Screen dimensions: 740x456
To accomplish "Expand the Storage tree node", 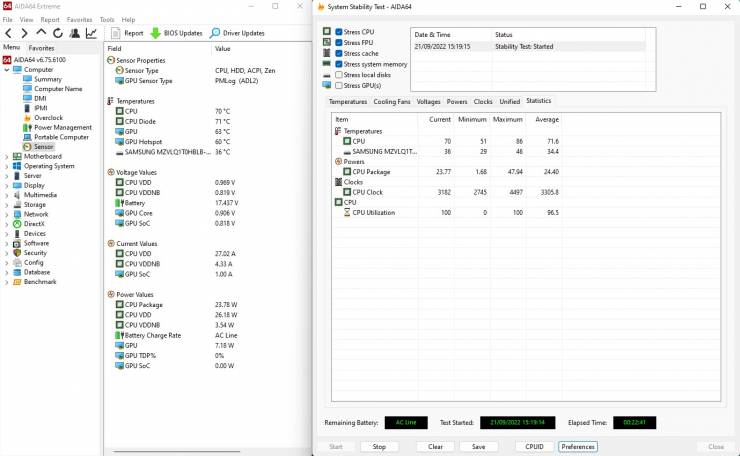I will [x=7, y=205].
